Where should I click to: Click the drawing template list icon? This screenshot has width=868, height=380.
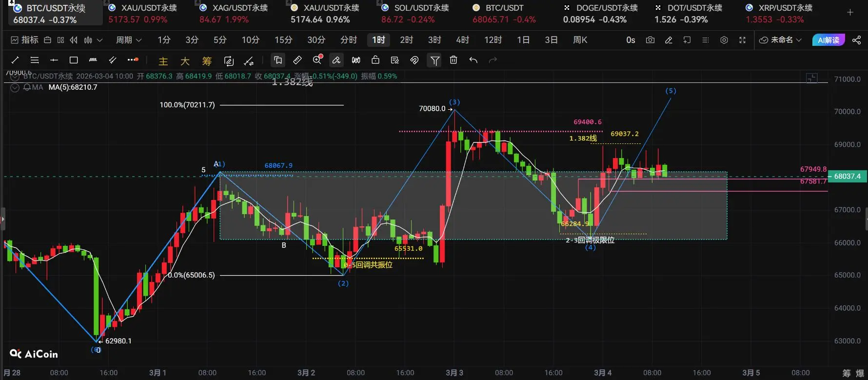[395, 60]
